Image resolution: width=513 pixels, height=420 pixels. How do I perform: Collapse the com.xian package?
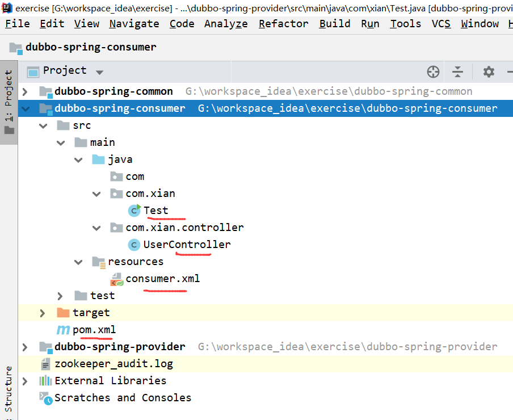tap(96, 194)
